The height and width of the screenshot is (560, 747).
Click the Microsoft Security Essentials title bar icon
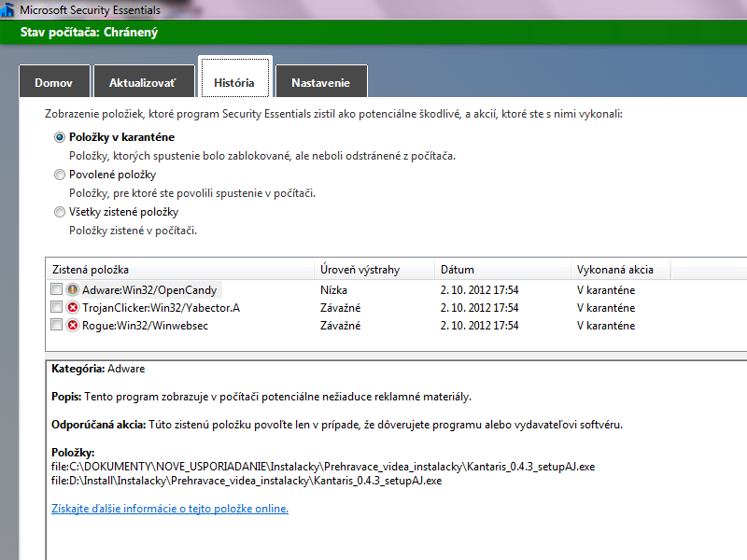coord(8,9)
